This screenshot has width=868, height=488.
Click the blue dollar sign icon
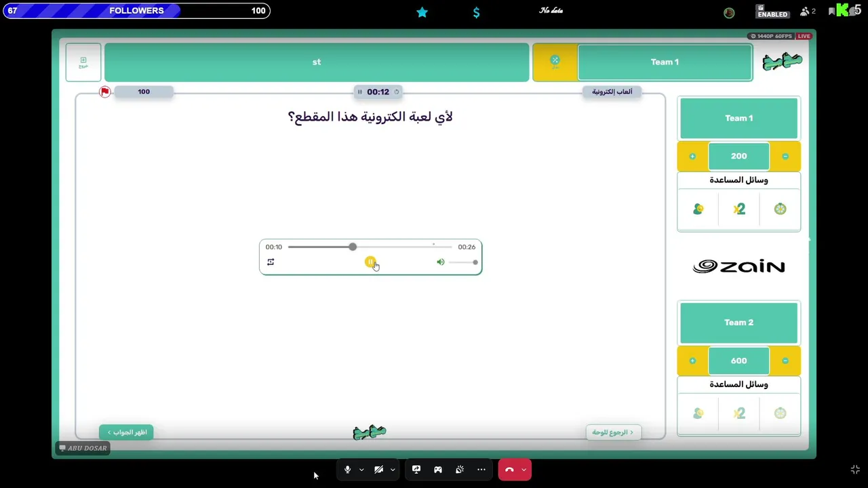[476, 12]
